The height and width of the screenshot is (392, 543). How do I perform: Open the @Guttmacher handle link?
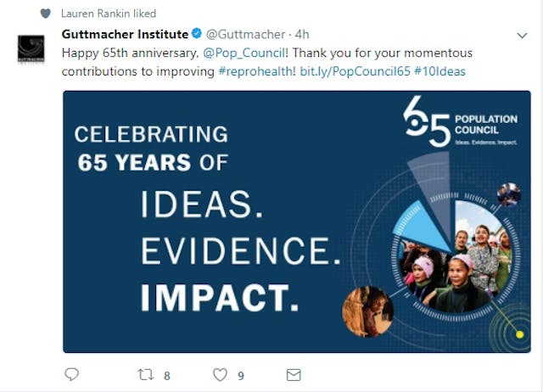[245, 34]
